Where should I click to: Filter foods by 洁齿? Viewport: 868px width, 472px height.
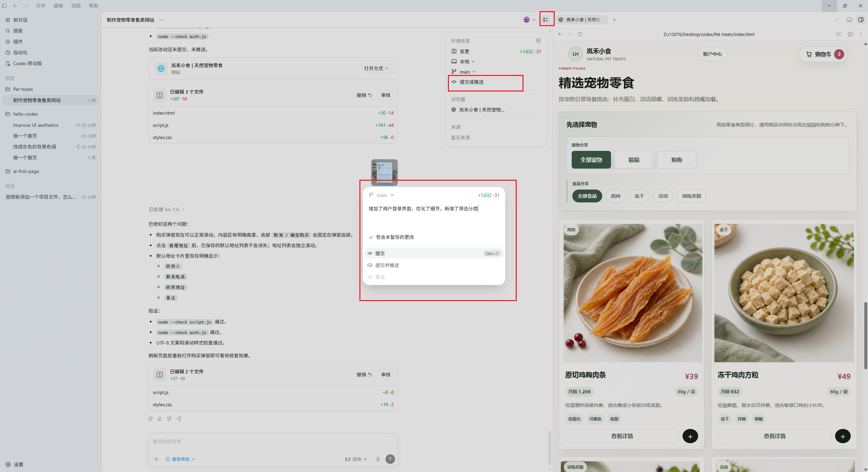663,196
